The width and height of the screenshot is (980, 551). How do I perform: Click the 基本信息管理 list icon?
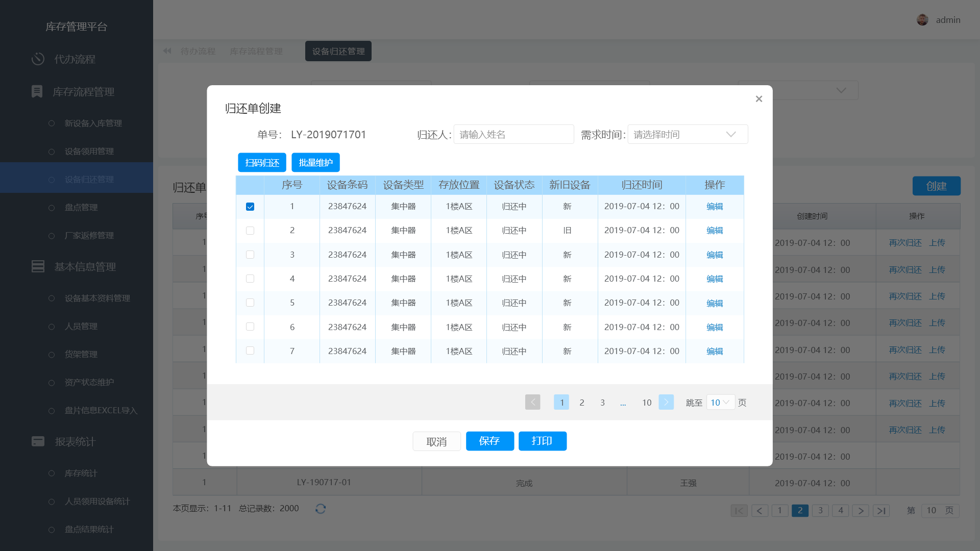(x=38, y=266)
